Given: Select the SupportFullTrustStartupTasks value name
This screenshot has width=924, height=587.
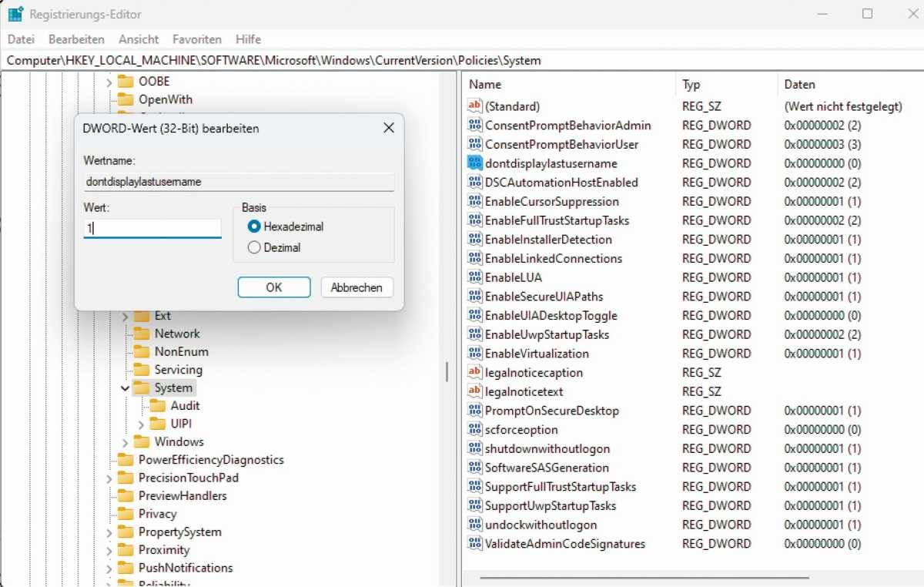Looking at the screenshot, I should [561, 487].
